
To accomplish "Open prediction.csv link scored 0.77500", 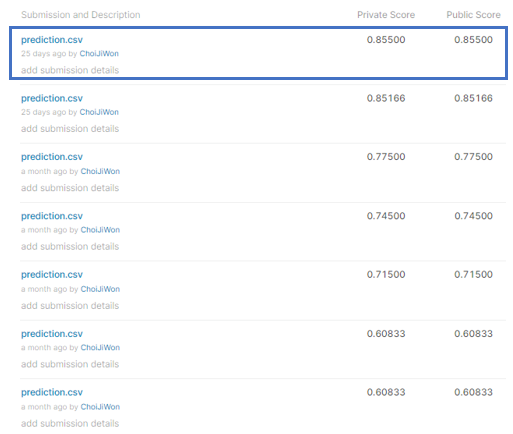I will [x=52, y=157].
